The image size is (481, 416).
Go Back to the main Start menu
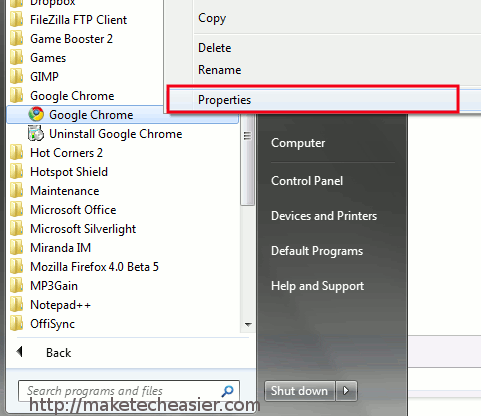[x=58, y=353]
